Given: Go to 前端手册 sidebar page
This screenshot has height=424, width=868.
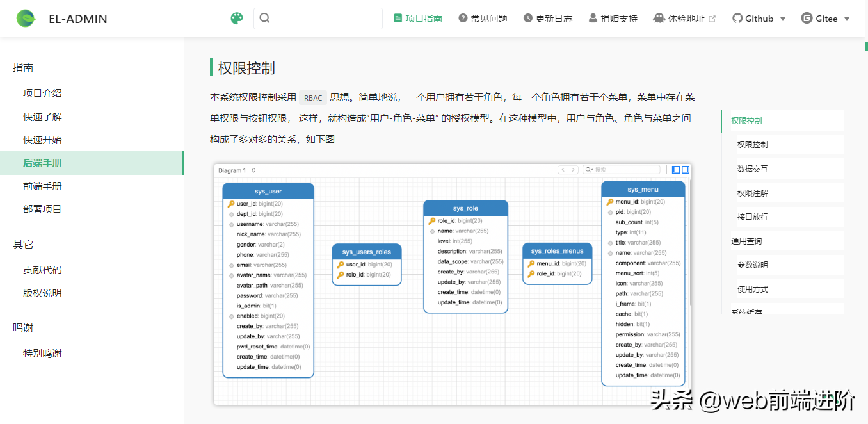Looking at the screenshot, I should coord(42,186).
